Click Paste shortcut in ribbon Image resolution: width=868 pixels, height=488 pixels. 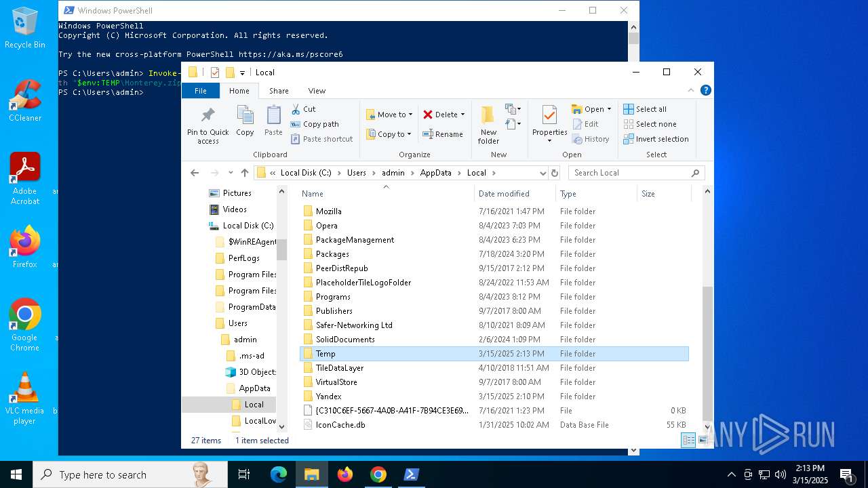tap(321, 139)
